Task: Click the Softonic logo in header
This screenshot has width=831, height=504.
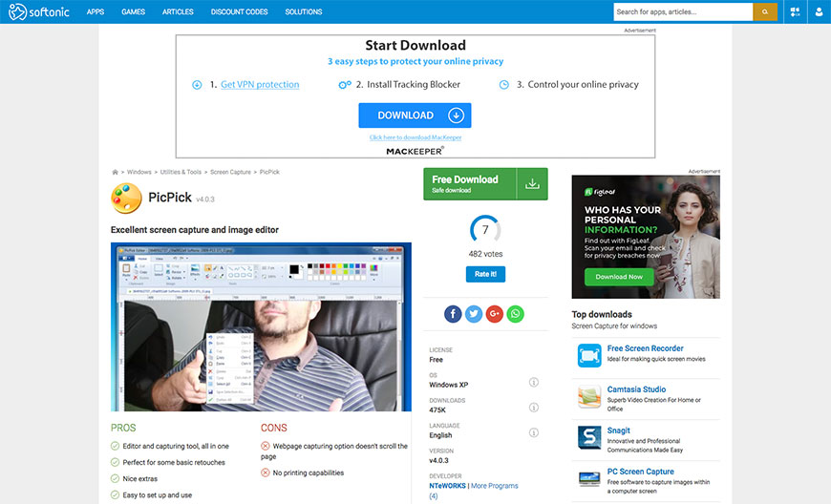Action: [41, 12]
